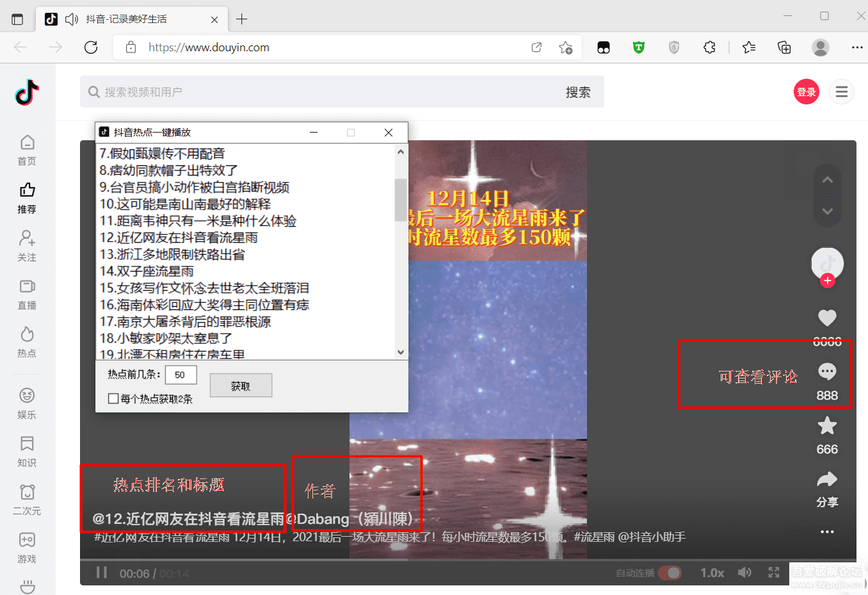Viewport: 868px width, 595px height.
Task: Open a new browser tab
Action: 241,19
